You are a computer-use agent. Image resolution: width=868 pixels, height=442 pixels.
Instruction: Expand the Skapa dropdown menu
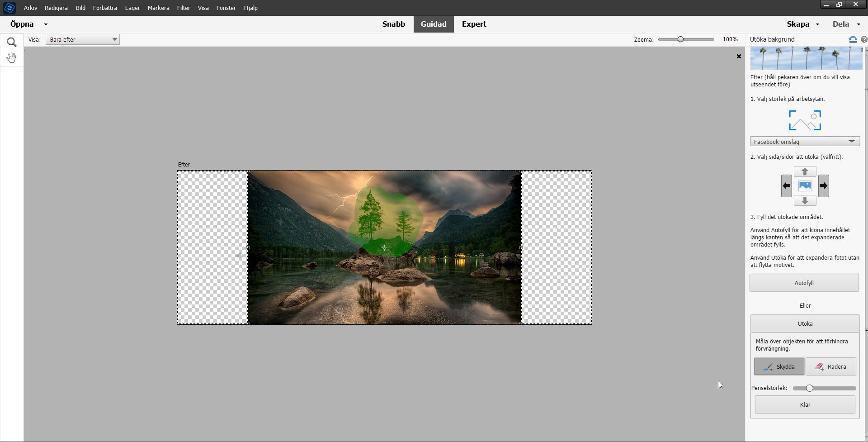point(803,24)
